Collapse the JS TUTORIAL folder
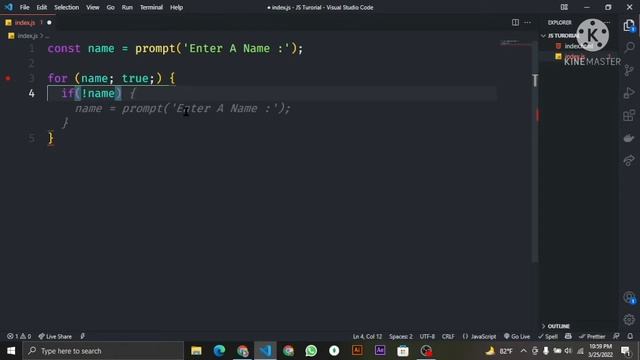This screenshot has width=640, height=360. (562, 36)
